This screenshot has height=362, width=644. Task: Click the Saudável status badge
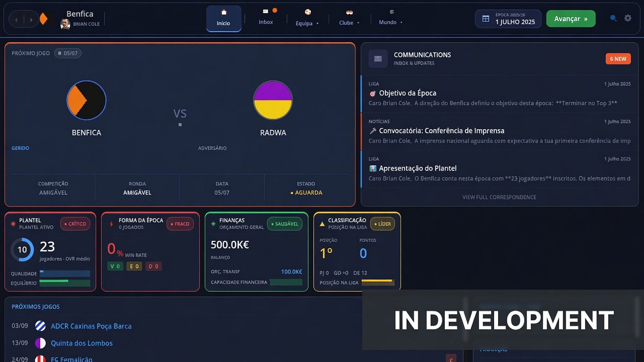pyautogui.click(x=285, y=224)
